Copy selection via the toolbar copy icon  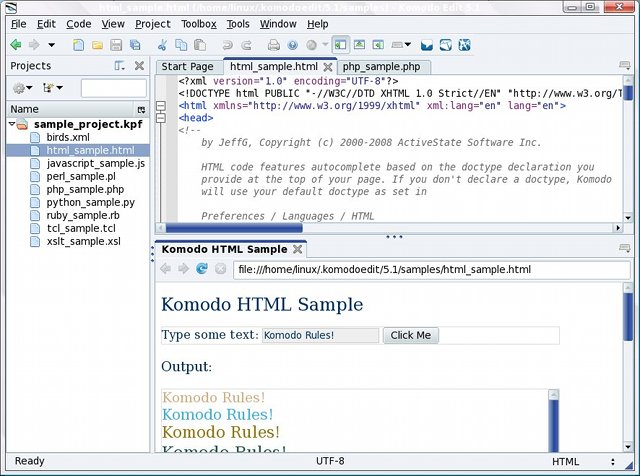click(181, 45)
